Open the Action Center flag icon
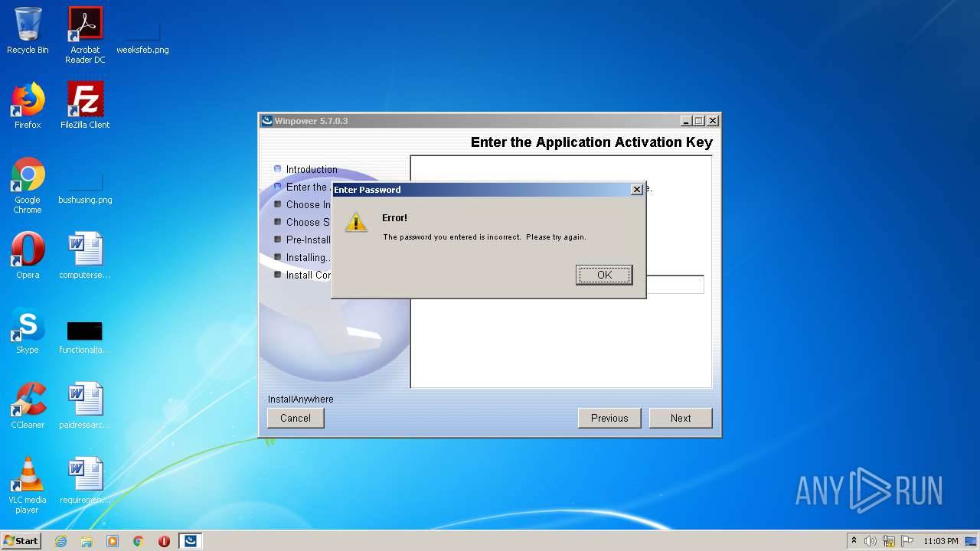Viewport: 980px width, 551px height. coord(906,541)
